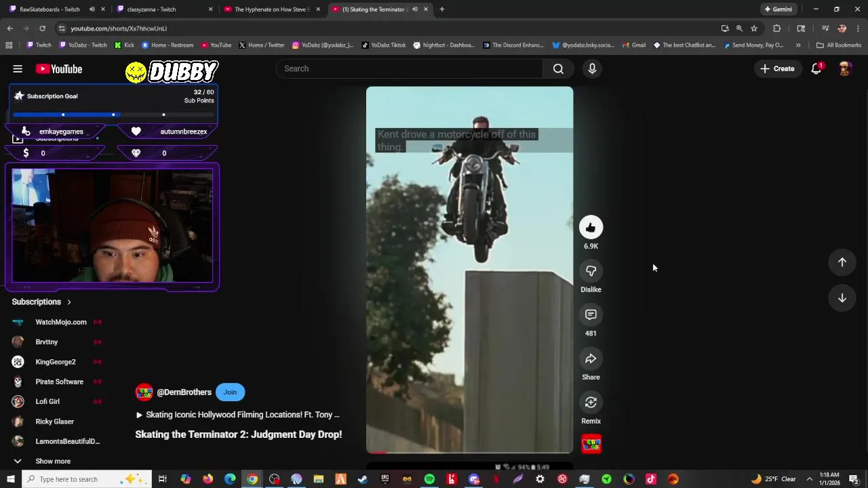The image size is (868, 488).
Task: Open the weather widget 25°F Clear
Action: [x=772, y=479]
